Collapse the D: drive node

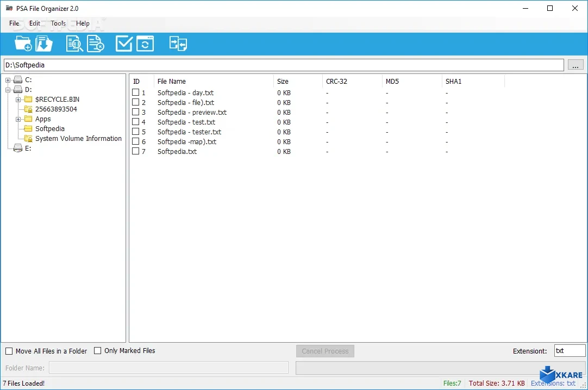pos(8,89)
